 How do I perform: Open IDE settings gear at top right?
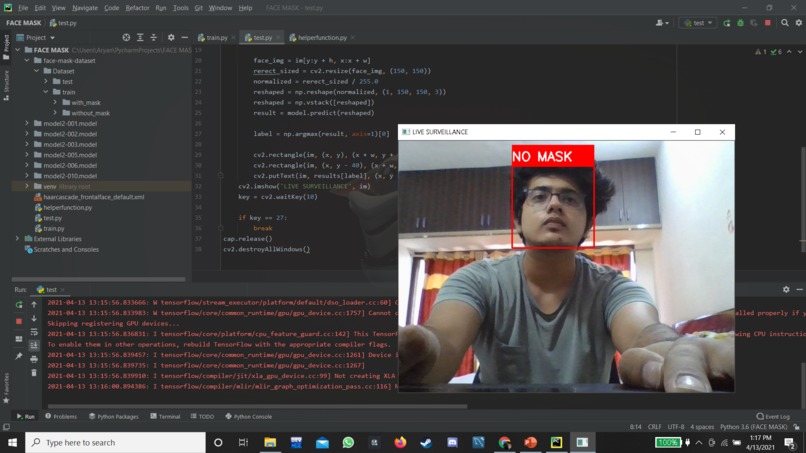798,23
